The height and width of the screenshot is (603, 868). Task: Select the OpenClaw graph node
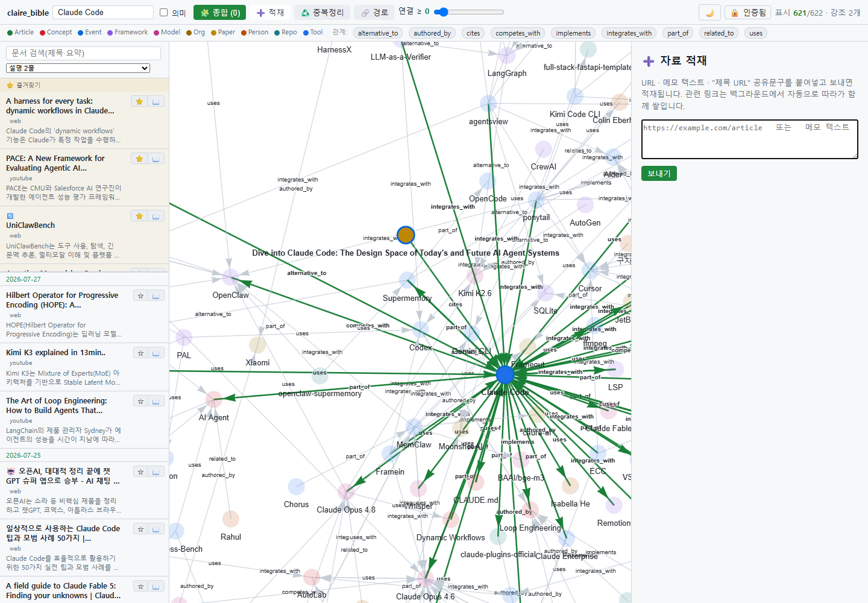(230, 277)
